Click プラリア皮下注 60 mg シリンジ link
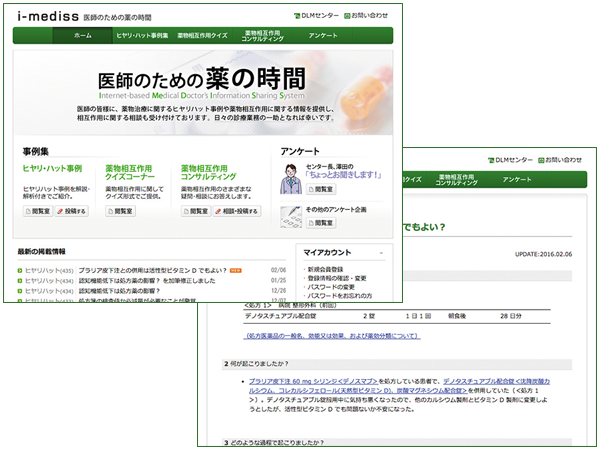600x450 pixels. pyautogui.click(x=313, y=382)
